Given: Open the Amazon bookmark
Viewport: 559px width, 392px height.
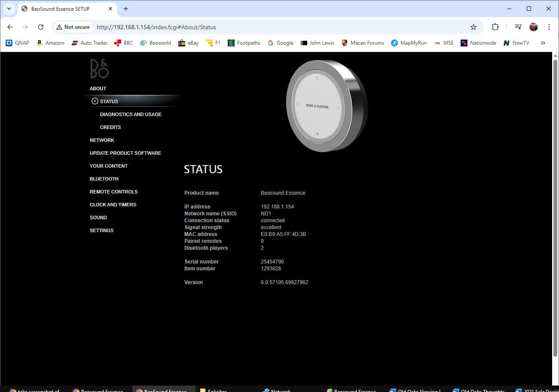Looking at the screenshot, I should (50, 43).
